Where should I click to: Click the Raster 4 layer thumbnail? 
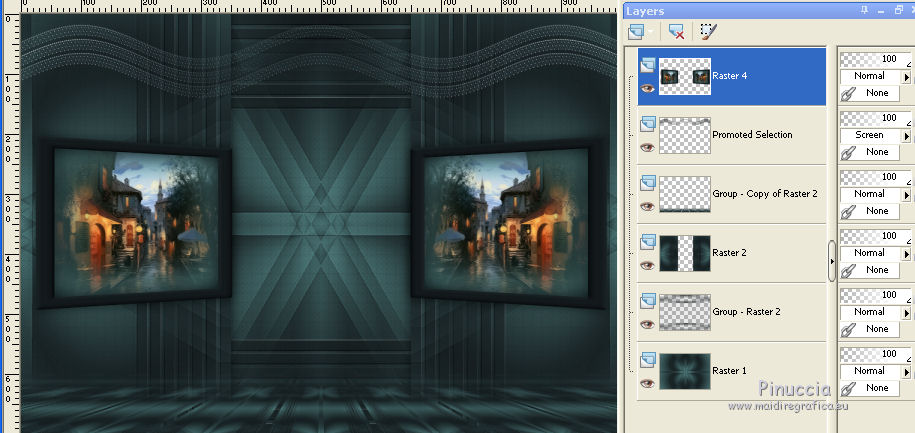(684, 76)
